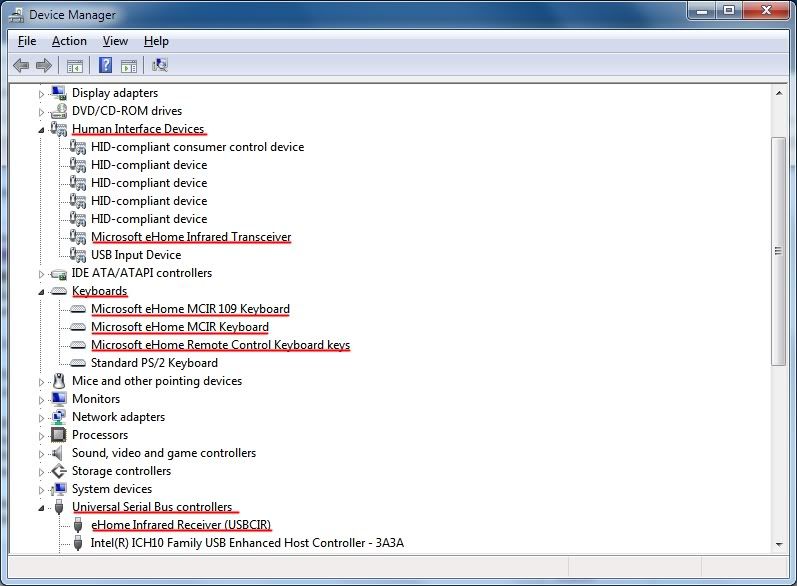797x586 pixels.
Task: Click Show/Hide Console Tree toolbar icon
Action: (74, 66)
